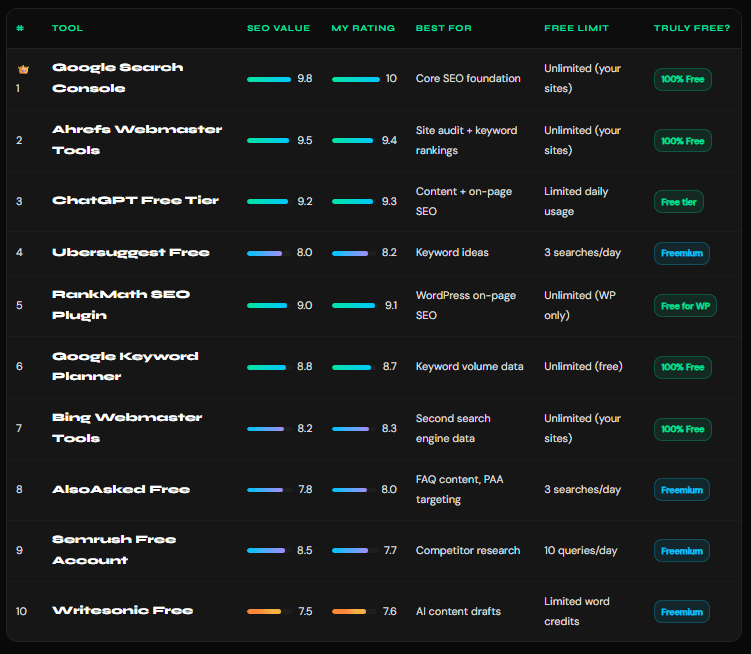Select the MY RATING column header
Viewport: 751px width, 654px height.
pyautogui.click(x=363, y=28)
